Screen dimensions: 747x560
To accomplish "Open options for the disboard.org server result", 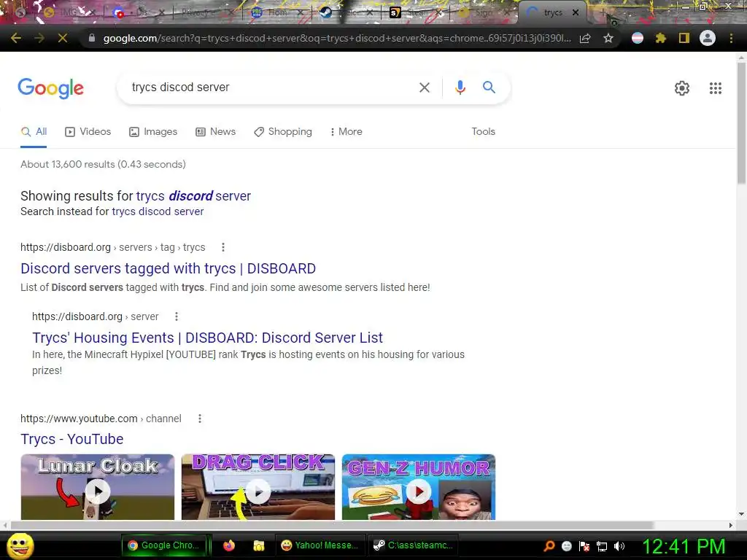I will 177,316.
